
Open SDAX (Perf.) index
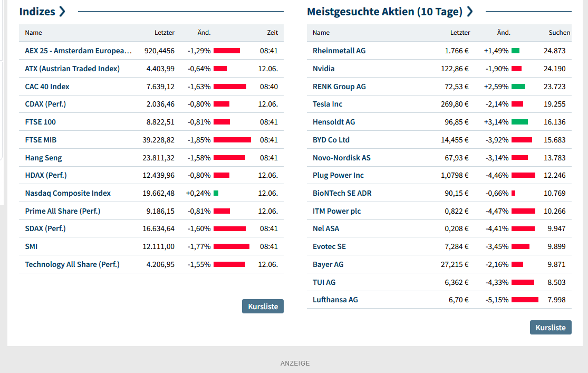point(45,228)
